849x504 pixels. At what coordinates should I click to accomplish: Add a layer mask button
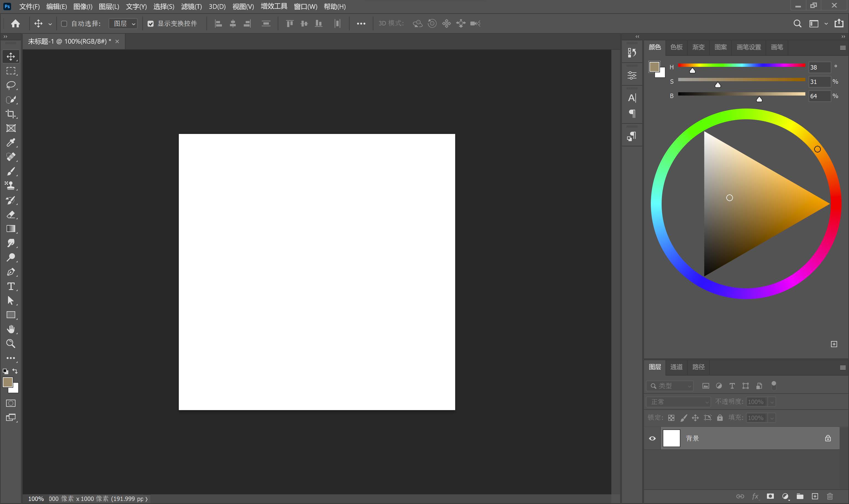pos(770,496)
